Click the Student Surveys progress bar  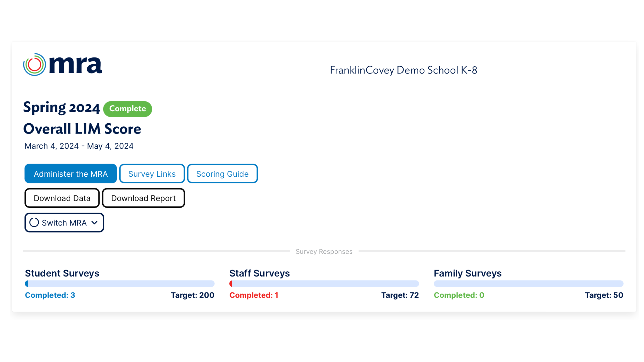click(119, 283)
